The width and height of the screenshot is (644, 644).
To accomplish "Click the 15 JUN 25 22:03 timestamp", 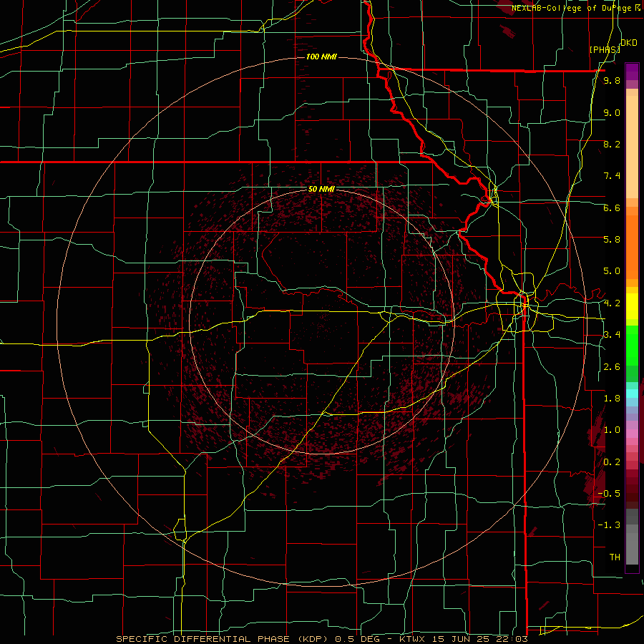I will click(x=479, y=639).
